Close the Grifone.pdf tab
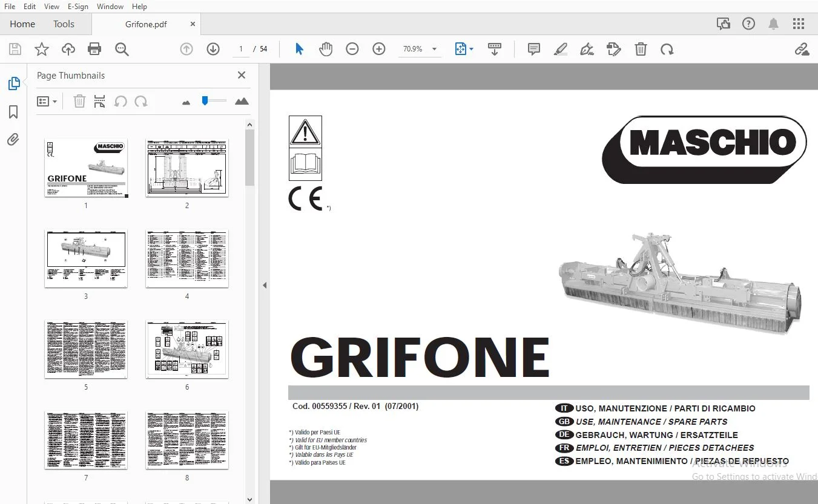 click(193, 24)
